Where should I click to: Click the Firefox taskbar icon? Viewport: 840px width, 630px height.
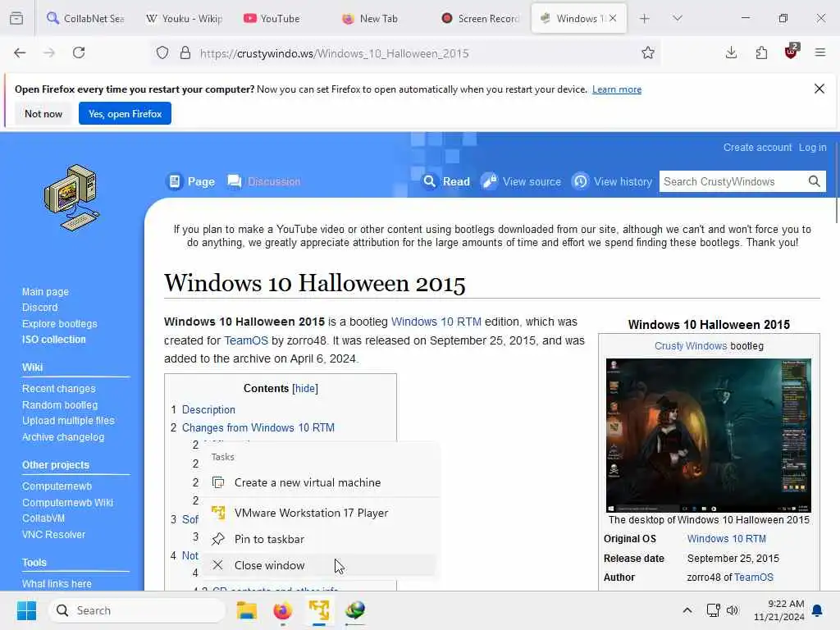tap(282, 610)
